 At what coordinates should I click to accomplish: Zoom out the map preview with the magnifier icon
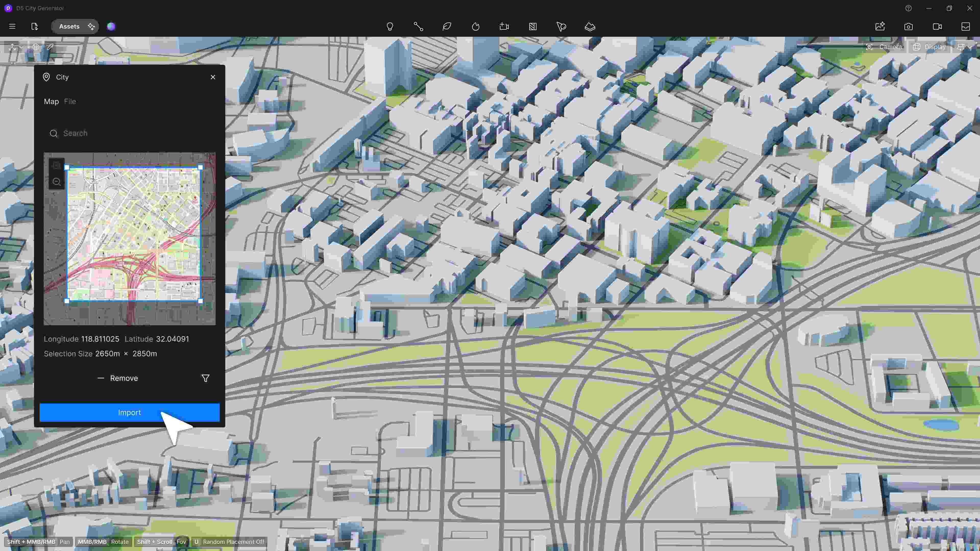[56, 182]
